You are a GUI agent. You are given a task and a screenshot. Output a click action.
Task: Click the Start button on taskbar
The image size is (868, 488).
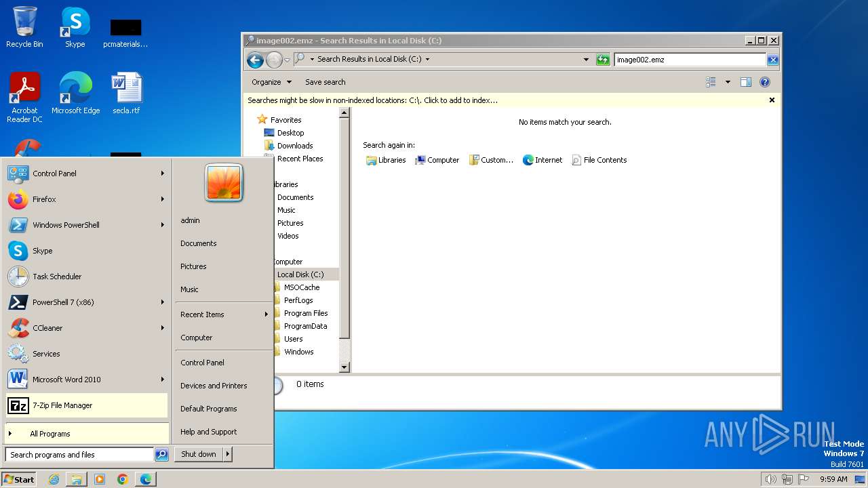point(19,479)
